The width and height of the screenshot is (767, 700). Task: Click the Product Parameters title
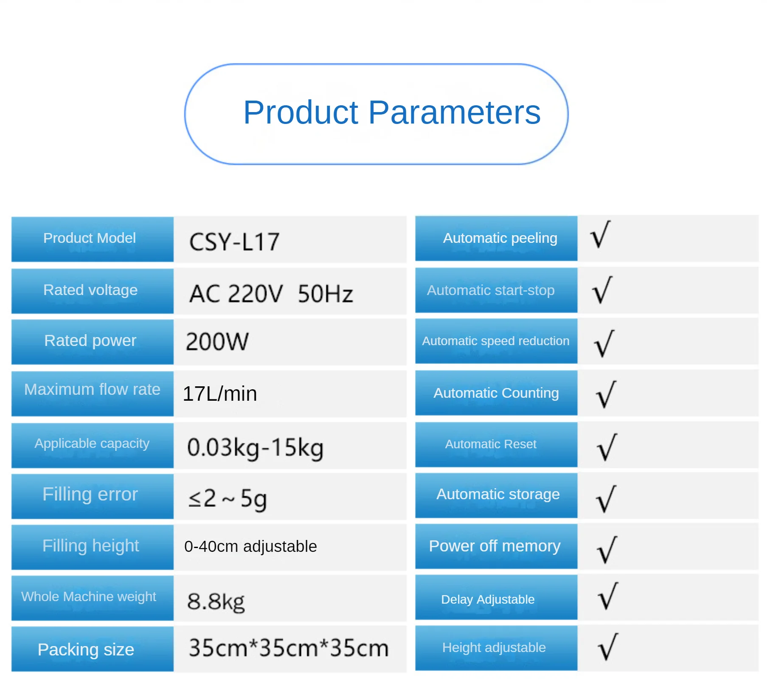[391, 112]
